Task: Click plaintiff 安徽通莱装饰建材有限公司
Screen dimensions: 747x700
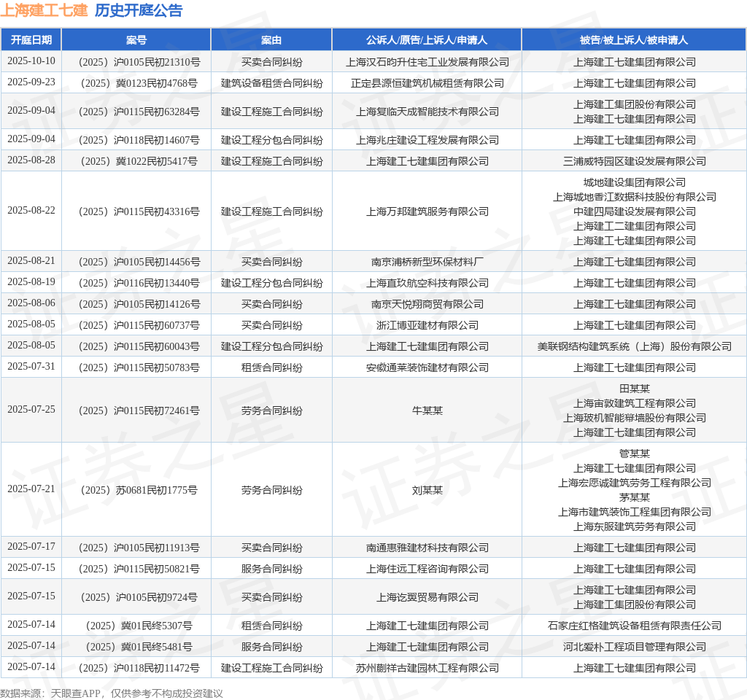Action: pos(427,367)
